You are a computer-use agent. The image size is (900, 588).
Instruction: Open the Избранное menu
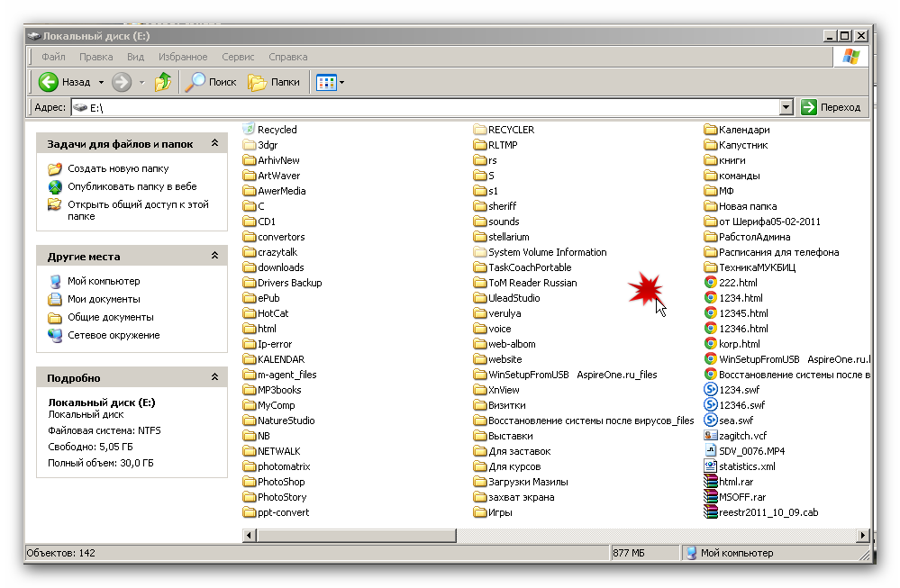(183, 57)
